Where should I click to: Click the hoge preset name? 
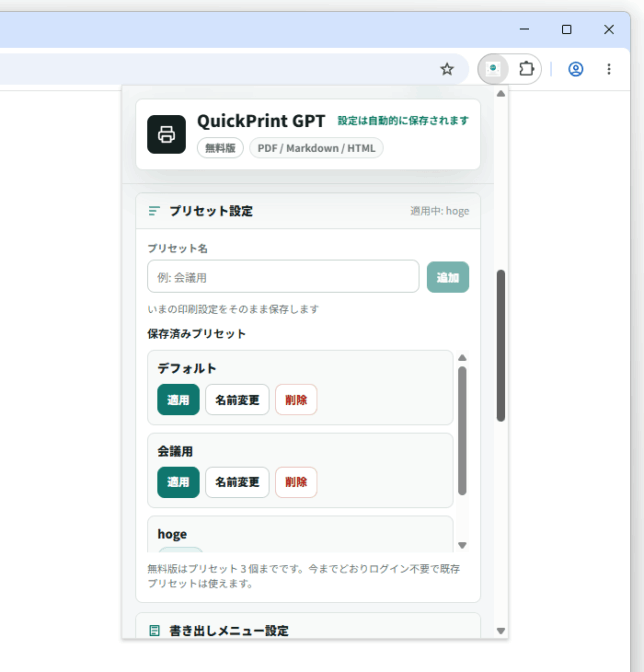pyautogui.click(x=172, y=534)
